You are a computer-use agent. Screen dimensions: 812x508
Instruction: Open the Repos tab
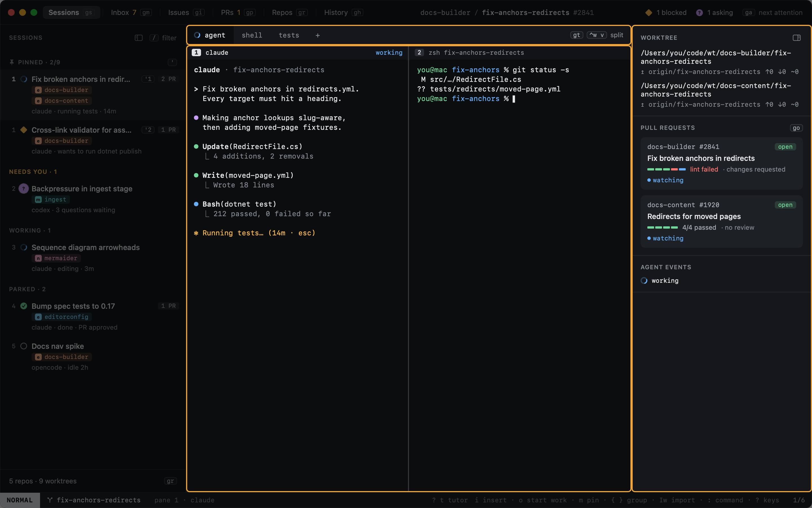coord(290,12)
